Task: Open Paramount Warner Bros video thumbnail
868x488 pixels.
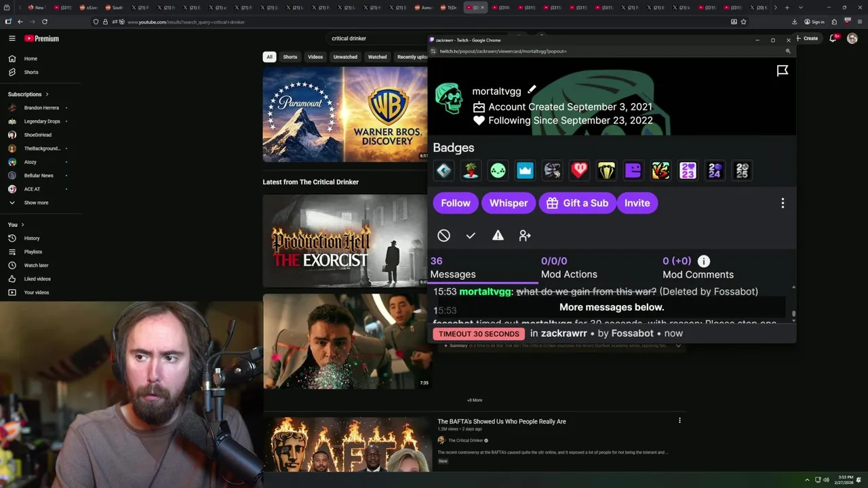Action: pos(346,115)
